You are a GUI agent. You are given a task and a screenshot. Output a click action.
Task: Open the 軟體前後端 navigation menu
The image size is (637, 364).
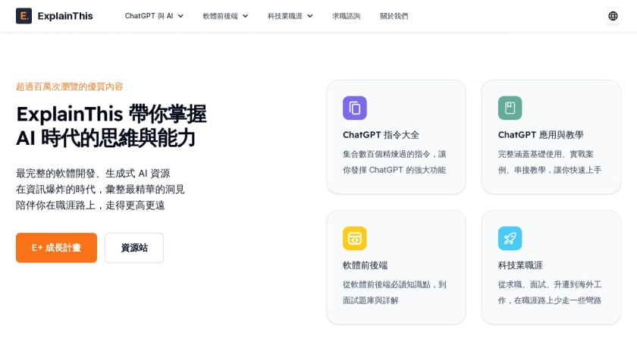point(225,16)
